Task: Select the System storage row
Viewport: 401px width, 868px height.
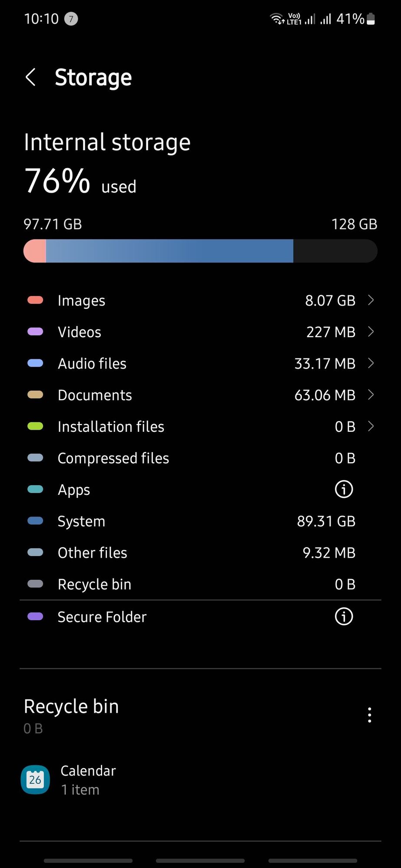Action: pos(200,521)
